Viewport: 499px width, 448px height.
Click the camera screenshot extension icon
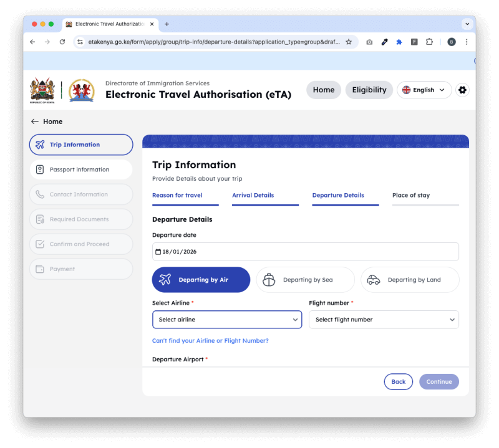(x=369, y=42)
